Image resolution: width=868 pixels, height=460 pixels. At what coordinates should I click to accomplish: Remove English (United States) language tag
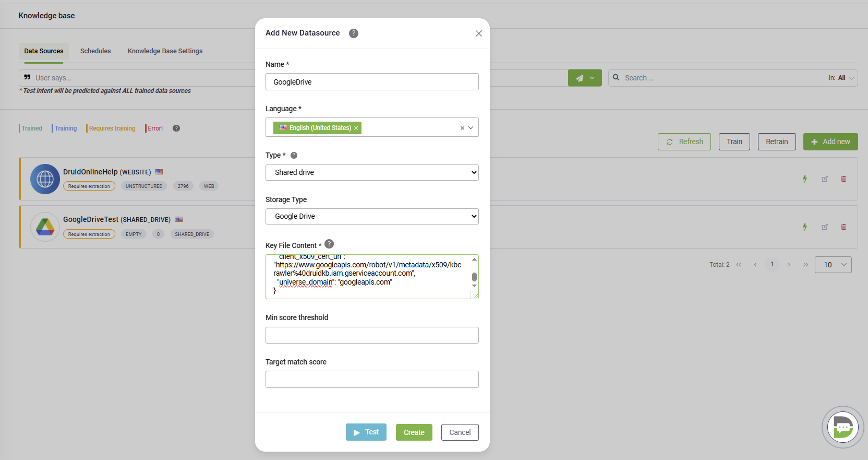(x=356, y=128)
